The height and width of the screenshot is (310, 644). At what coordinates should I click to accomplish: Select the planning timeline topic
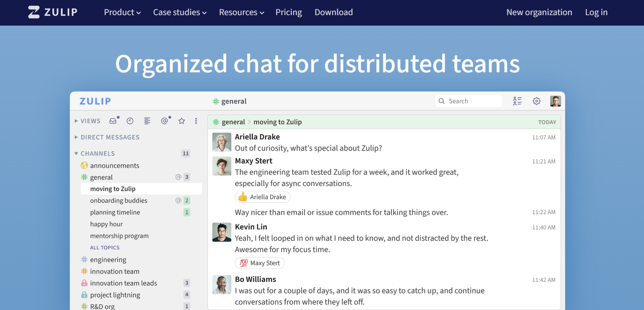coord(115,212)
